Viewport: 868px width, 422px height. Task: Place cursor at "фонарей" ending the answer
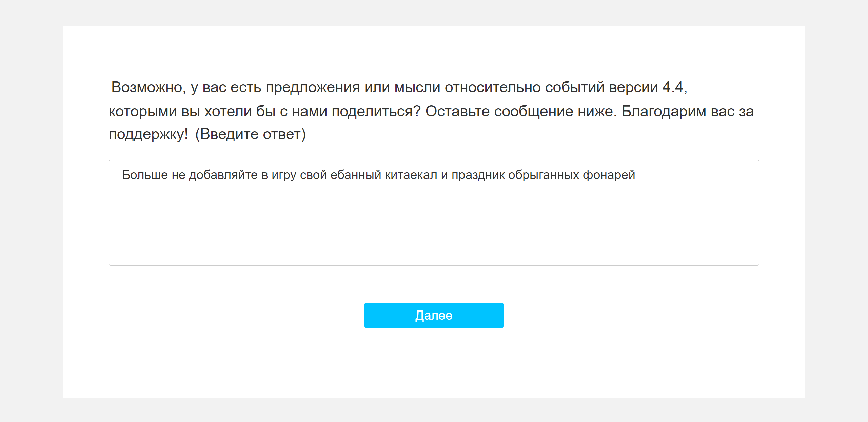click(609, 175)
